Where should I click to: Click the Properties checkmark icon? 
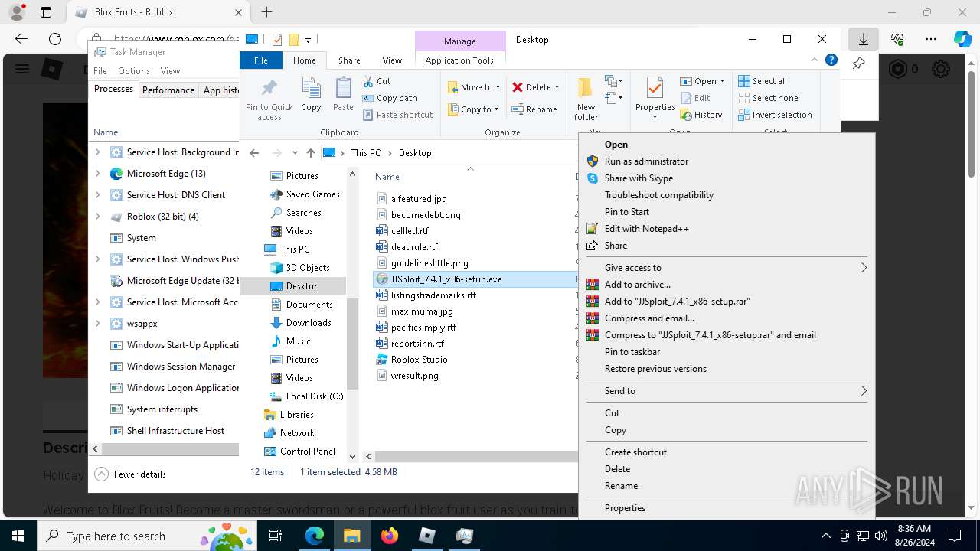pyautogui.click(x=655, y=88)
